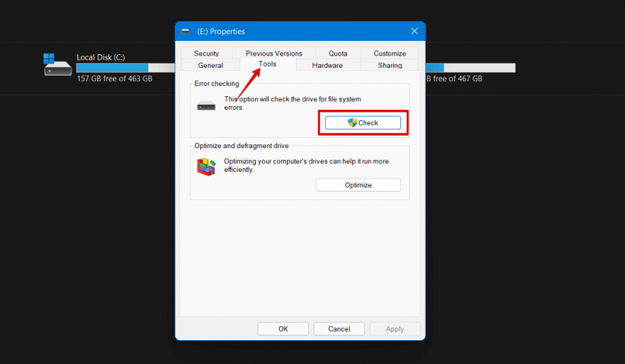The height and width of the screenshot is (364, 625).
Task: Switch to the Sharing tab
Action: (x=389, y=65)
